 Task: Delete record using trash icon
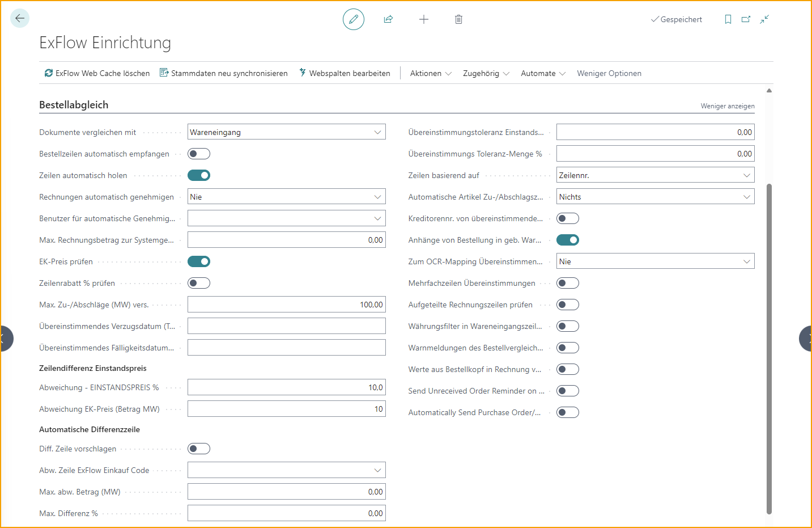[x=459, y=19]
